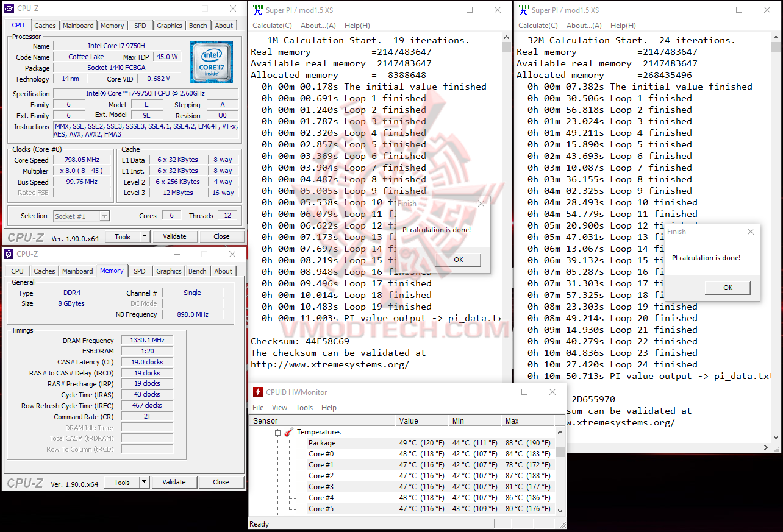Screen dimensions: 783x532
Task: Click the Temperatures thermometer icon in HWMonitor
Action: click(289, 432)
